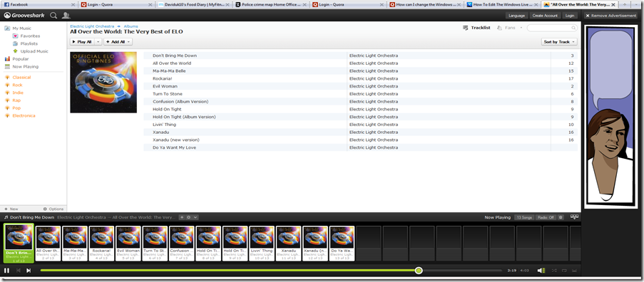Toggle crossfade in the player bar
Screen dimensions: 644x282
point(575,271)
